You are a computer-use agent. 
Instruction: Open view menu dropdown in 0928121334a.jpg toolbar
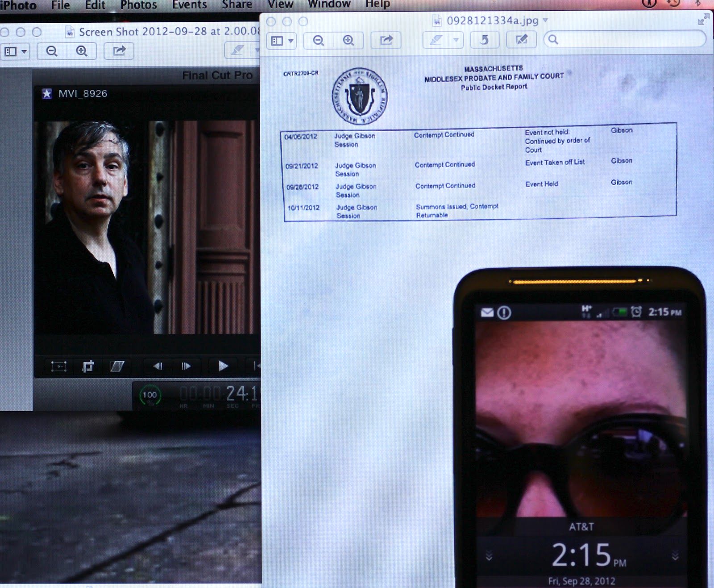pos(282,41)
